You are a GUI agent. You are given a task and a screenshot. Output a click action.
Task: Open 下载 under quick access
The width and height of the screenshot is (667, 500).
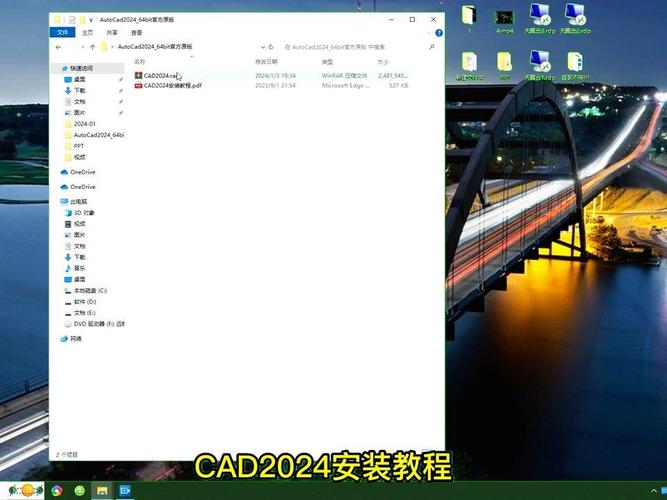[x=79, y=90]
